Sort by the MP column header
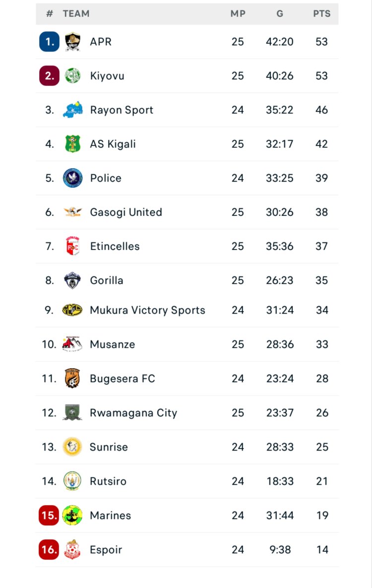372x588 pixels. pos(238,14)
